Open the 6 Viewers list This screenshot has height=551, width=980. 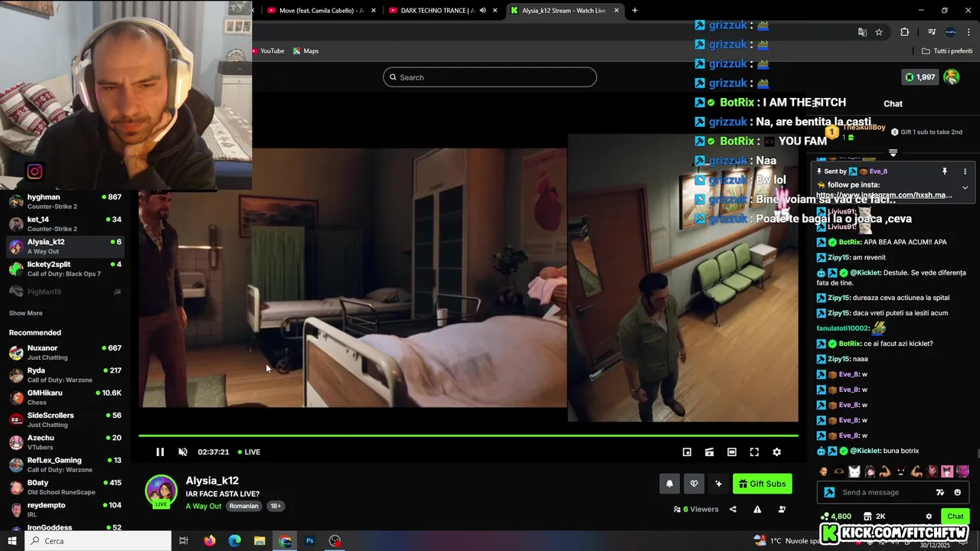(696, 509)
